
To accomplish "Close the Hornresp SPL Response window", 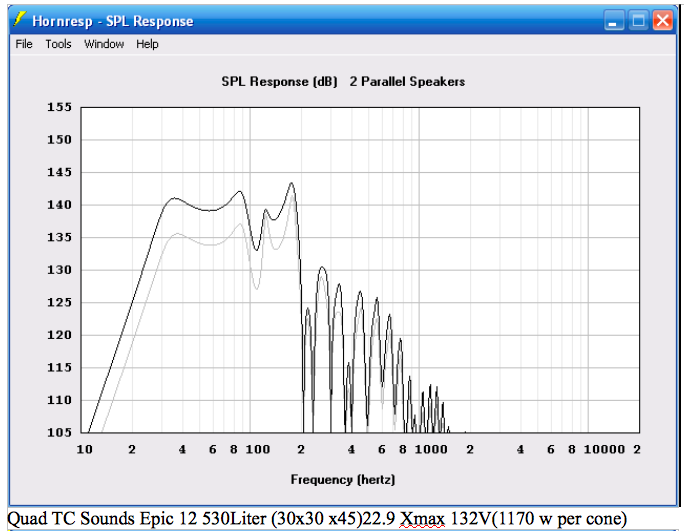I will [x=663, y=21].
